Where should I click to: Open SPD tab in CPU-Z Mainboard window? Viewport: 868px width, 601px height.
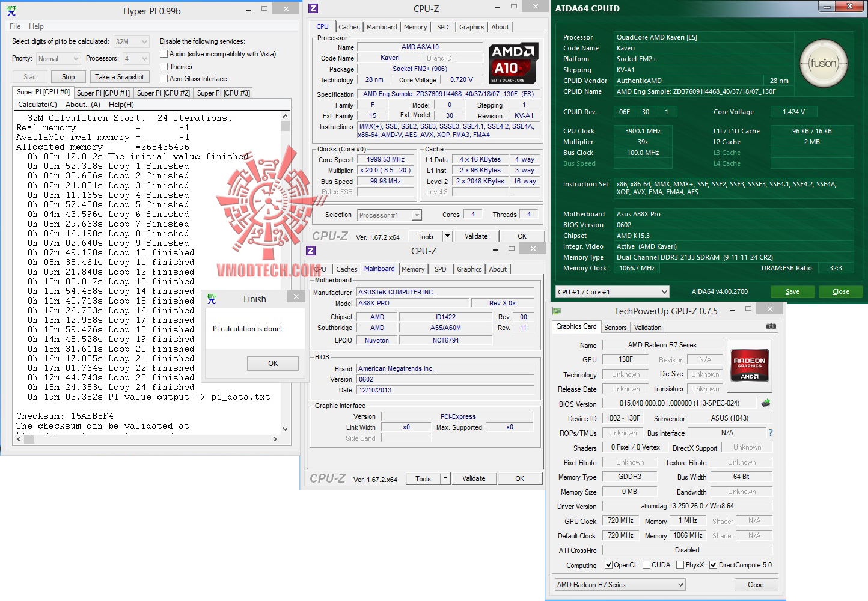(441, 269)
